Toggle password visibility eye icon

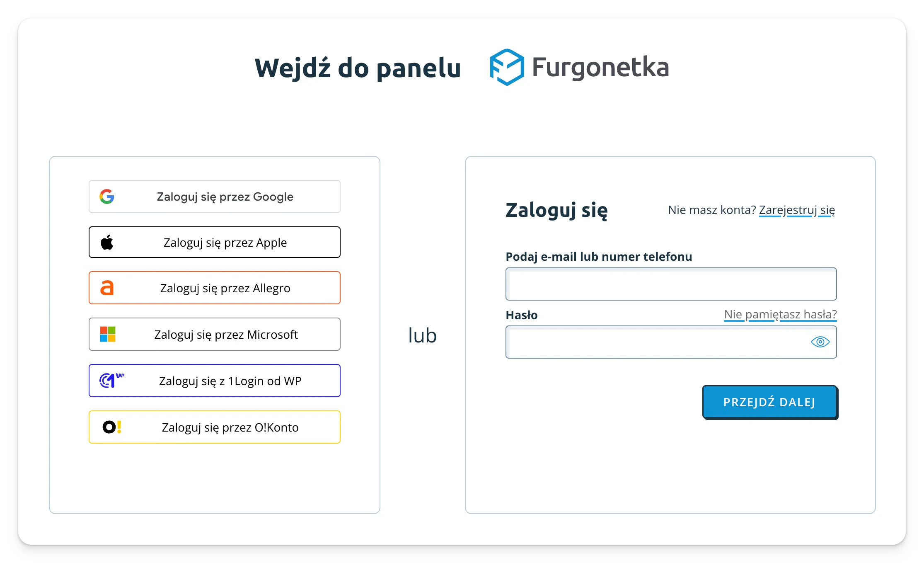pyautogui.click(x=820, y=342)
